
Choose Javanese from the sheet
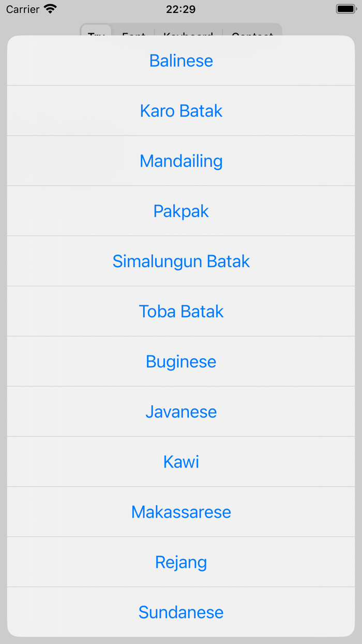(x=181, y=412)
